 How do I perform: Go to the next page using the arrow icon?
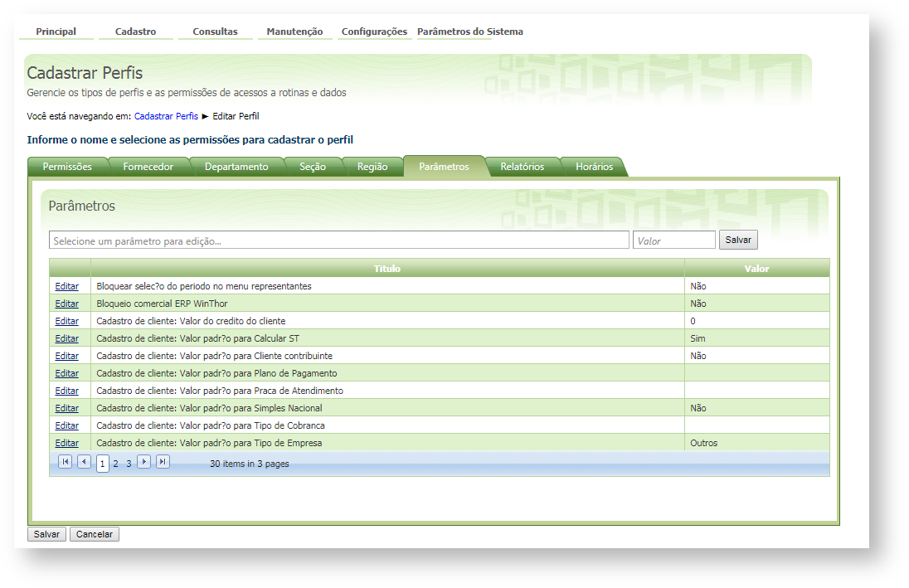[143, 461]
